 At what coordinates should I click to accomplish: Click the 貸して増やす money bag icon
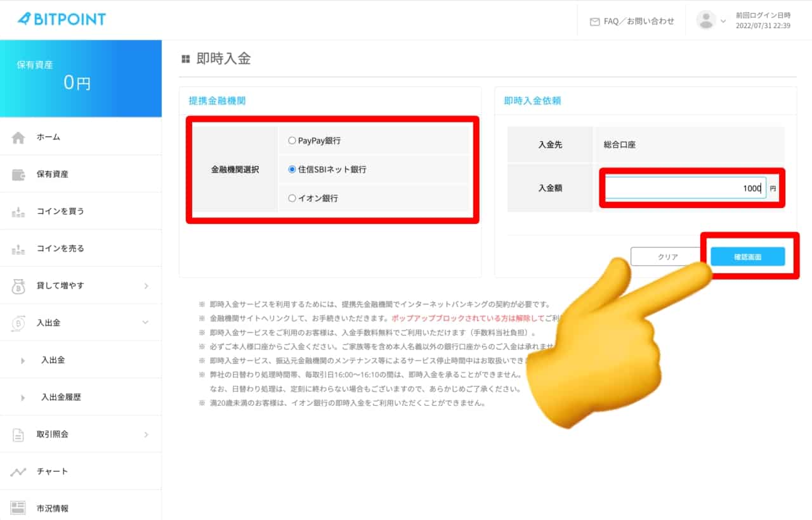pos(18,286)
